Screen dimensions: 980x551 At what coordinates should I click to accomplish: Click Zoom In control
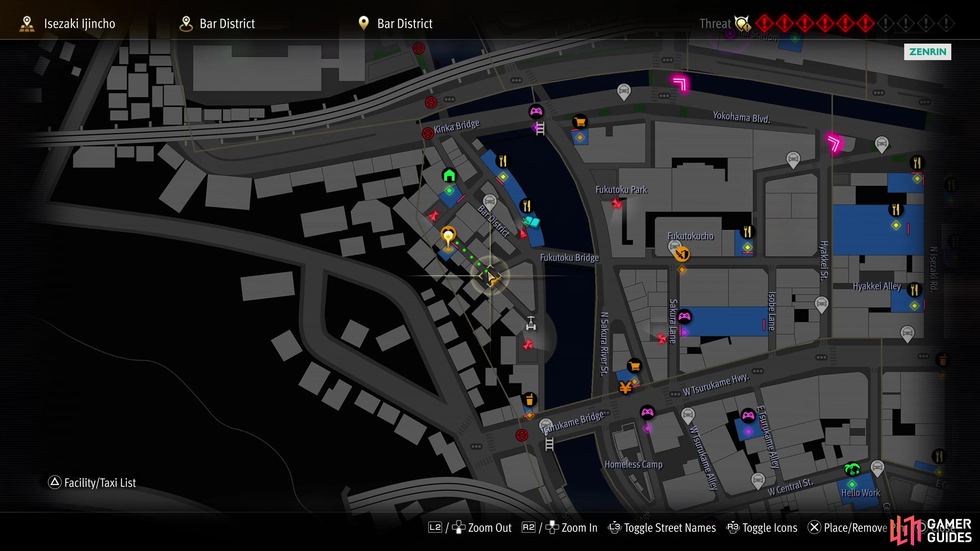point(559,528)
